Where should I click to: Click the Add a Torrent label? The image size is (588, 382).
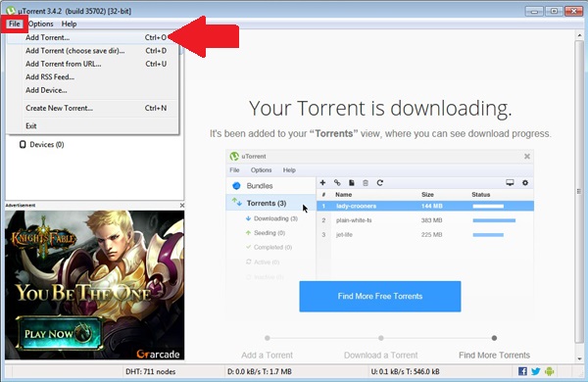pyautogui.click(x=267, y=355)
